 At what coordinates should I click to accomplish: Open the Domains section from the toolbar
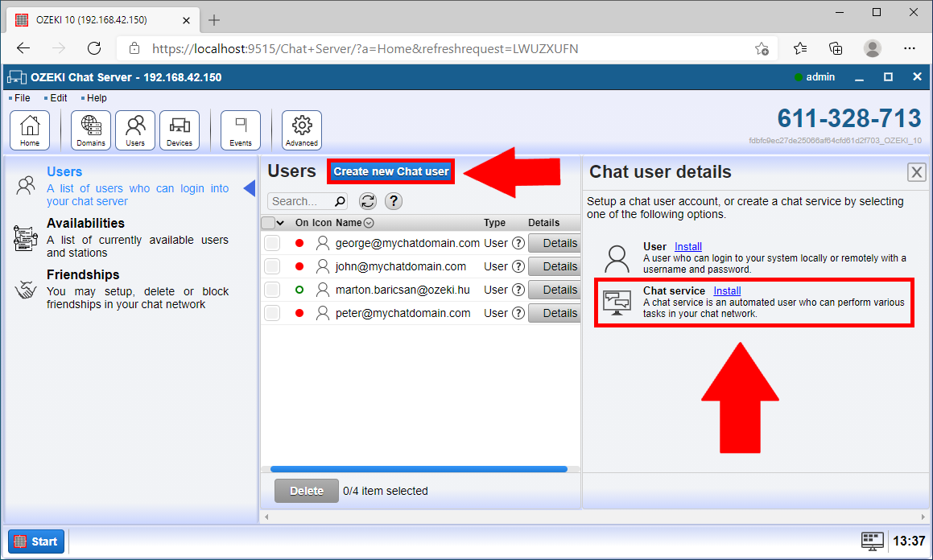[90, 129]
